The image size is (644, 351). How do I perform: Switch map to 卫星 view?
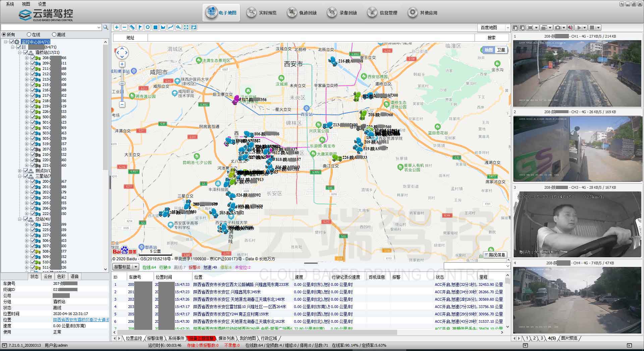point(501,50)
